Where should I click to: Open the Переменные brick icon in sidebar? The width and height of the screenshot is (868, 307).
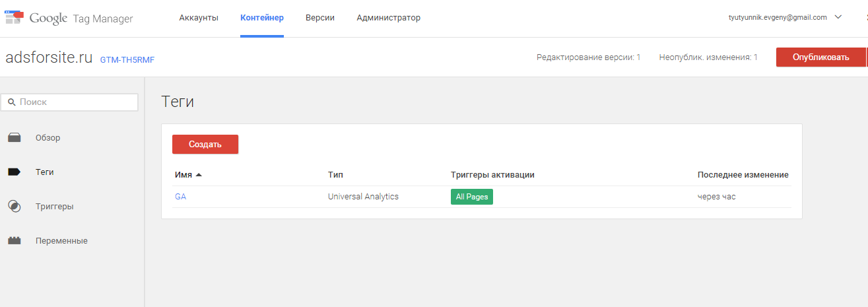[x=15, y=241]
